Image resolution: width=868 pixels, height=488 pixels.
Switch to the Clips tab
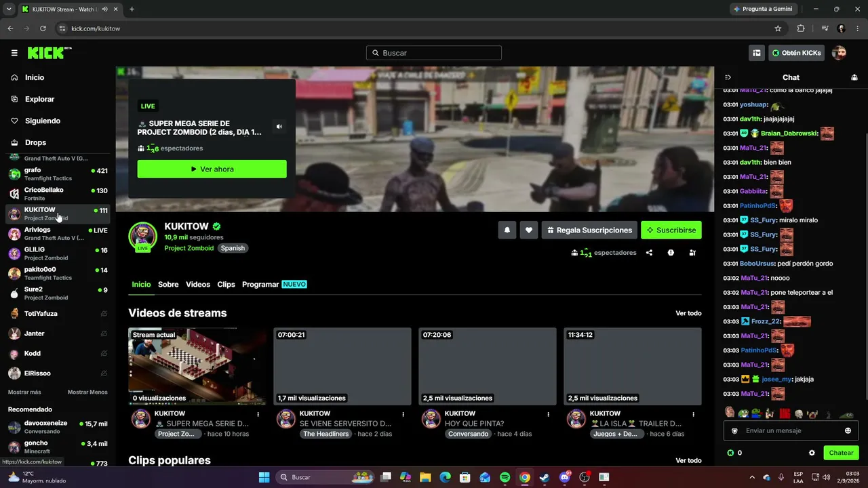[x=226, y=285]
